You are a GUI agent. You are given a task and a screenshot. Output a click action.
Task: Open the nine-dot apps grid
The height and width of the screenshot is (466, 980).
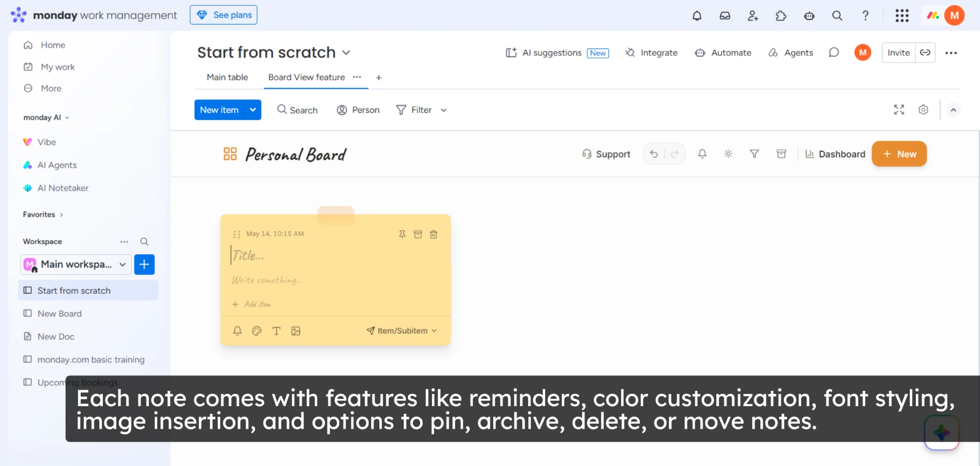tap(902, 16)
